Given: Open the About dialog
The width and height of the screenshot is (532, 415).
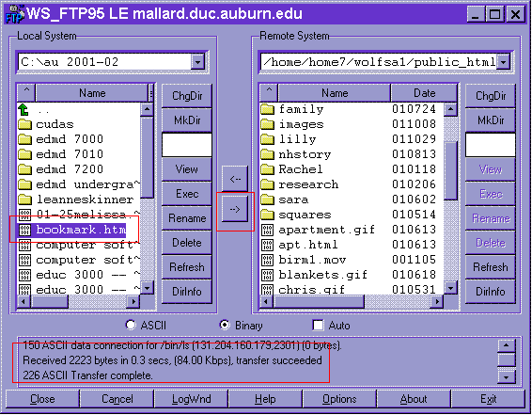Looking at the screenshot, I should click(x=414, y=399).
